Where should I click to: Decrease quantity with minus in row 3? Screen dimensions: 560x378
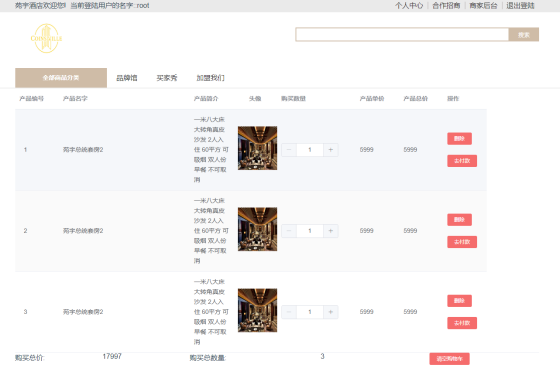pyautogui.click(x=289, y=312)
